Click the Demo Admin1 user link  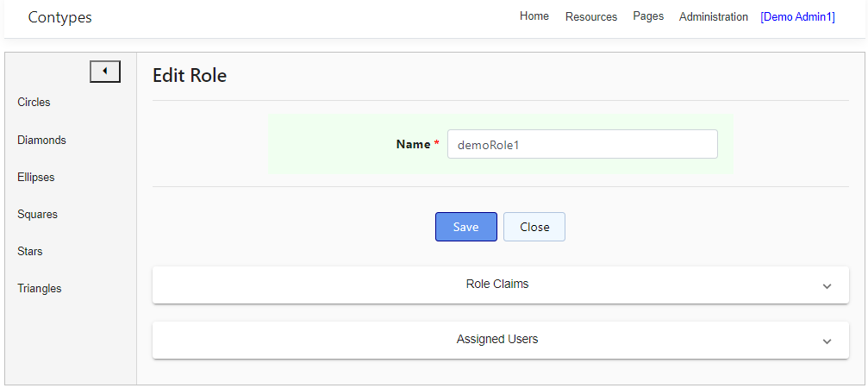click(797, 17)
